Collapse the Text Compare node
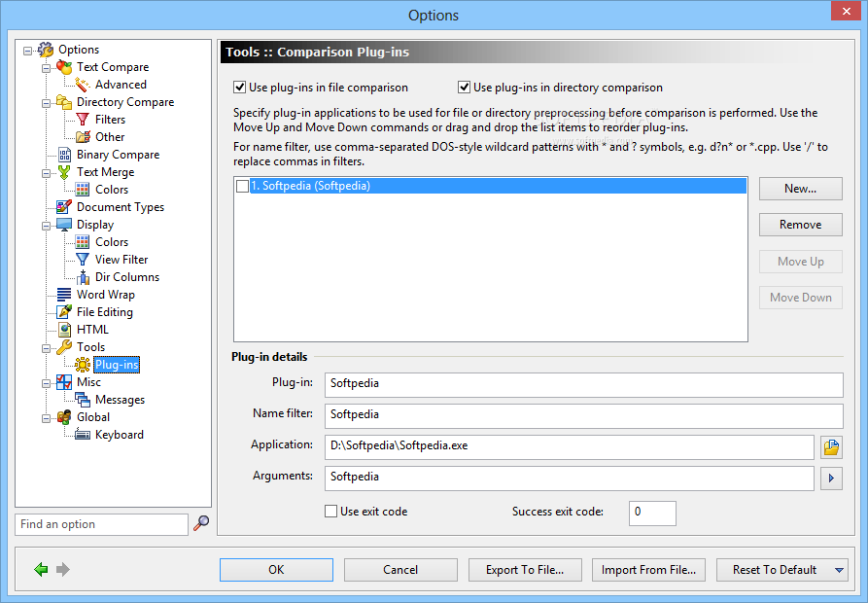868x603 pixels. tap(46, 69)
